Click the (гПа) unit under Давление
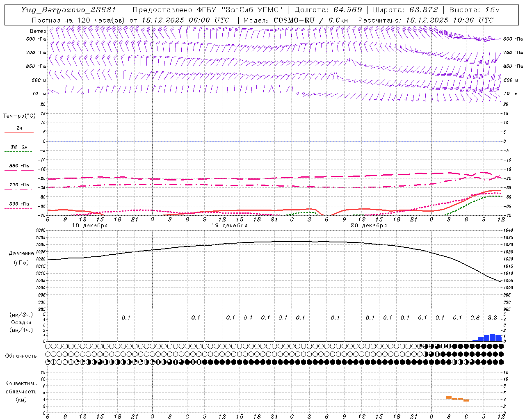525x420 pixels. coord(21,262)
